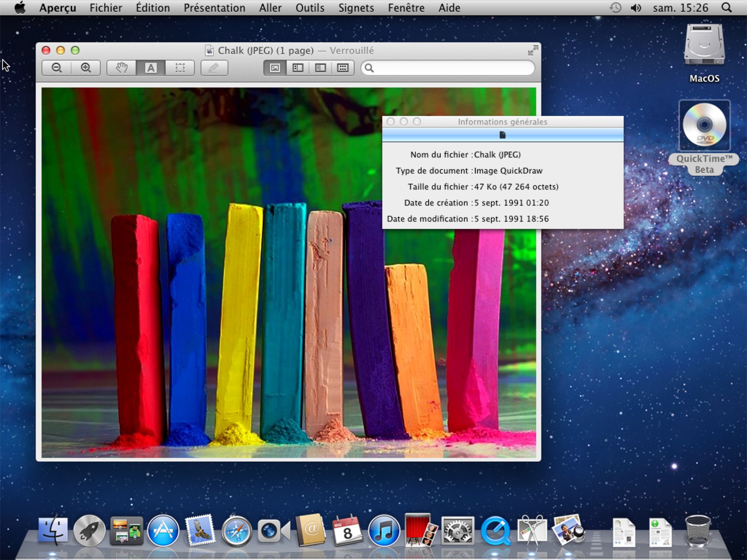Enter full screen with the arrows icon

[x=533, y=50]
